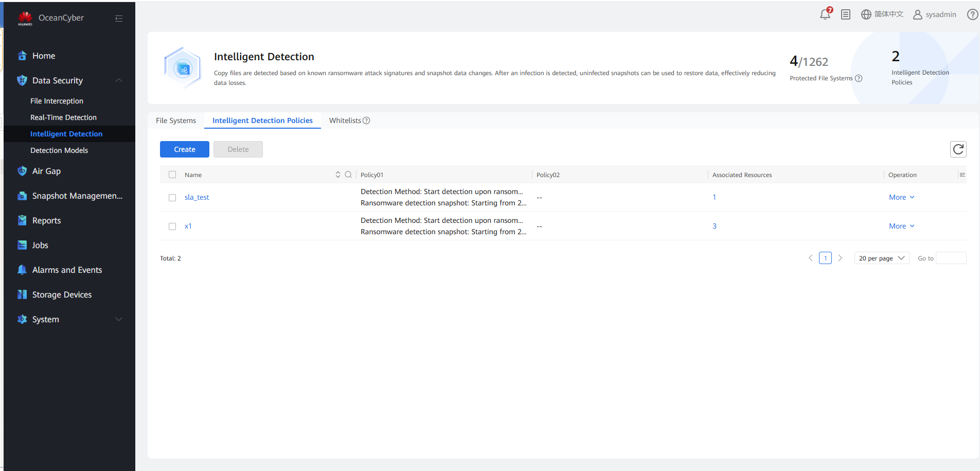Click the Go to page input field

pos(951,258)
